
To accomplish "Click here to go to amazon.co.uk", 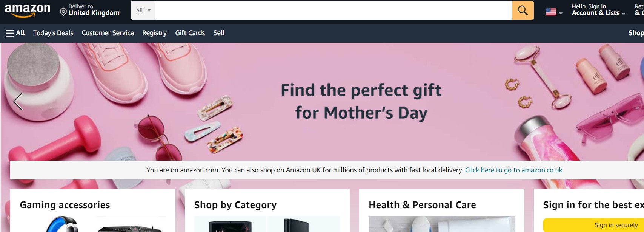I will 513,170.
